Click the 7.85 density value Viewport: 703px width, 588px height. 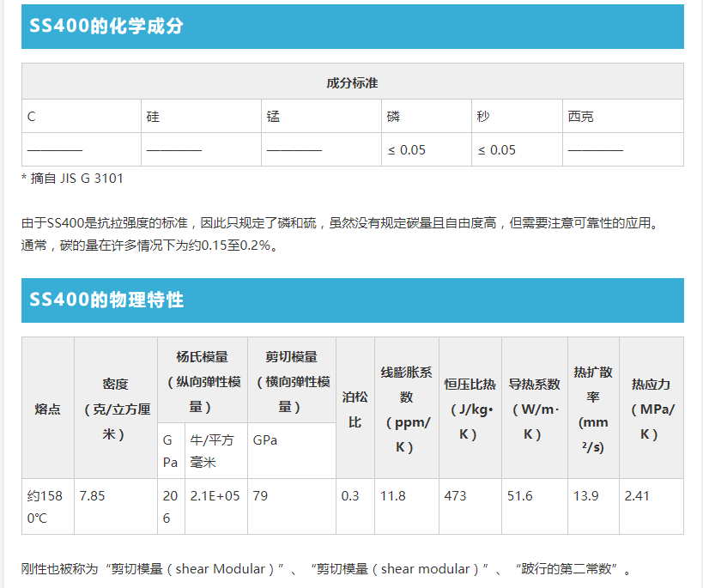89,494
